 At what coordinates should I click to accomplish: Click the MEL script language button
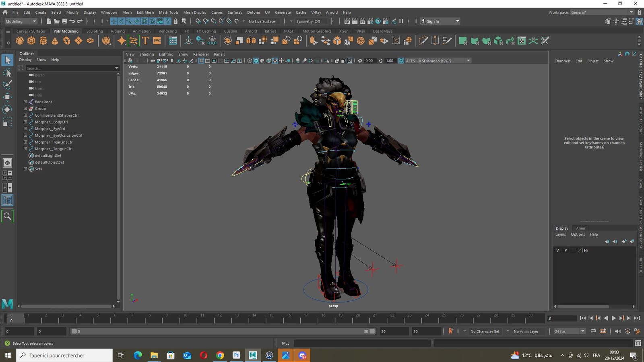(x=285, y=343)
